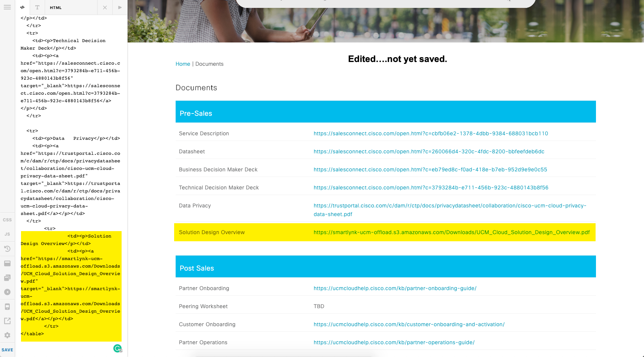Click the Grammarly icon in the editor

coord(117,348)
